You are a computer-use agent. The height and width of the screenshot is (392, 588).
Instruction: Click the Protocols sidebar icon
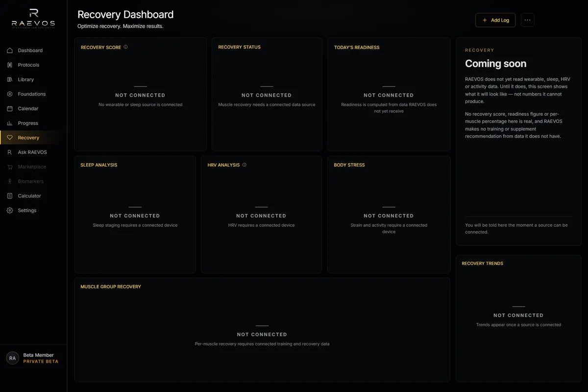10,65
